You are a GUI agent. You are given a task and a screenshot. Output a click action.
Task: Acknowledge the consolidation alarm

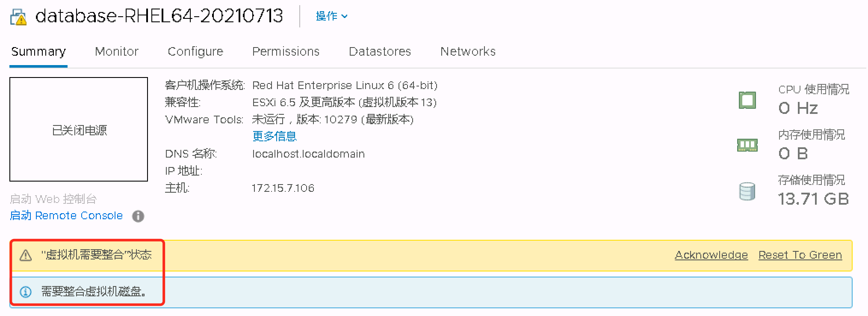[711, 255]
